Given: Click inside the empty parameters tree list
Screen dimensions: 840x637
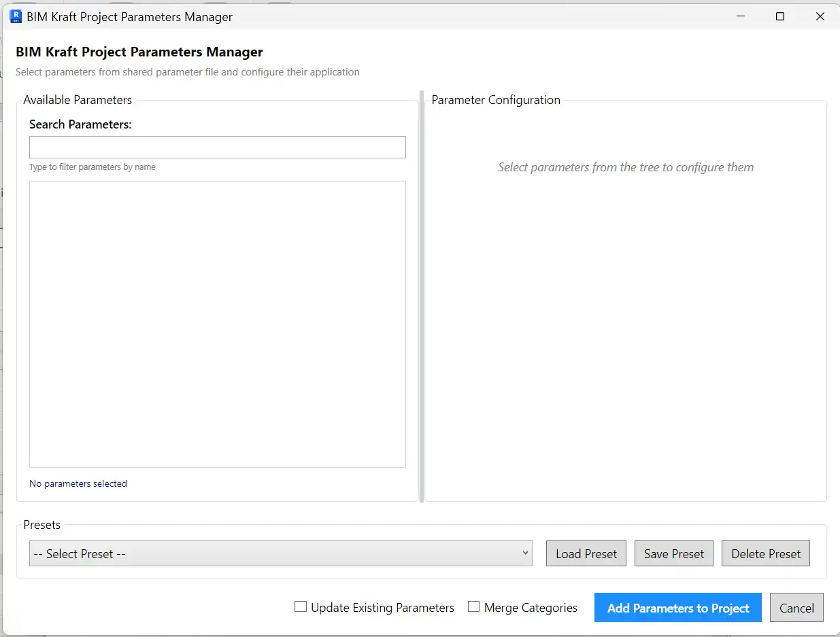Looking at the screenshot, I should (217, 324).
